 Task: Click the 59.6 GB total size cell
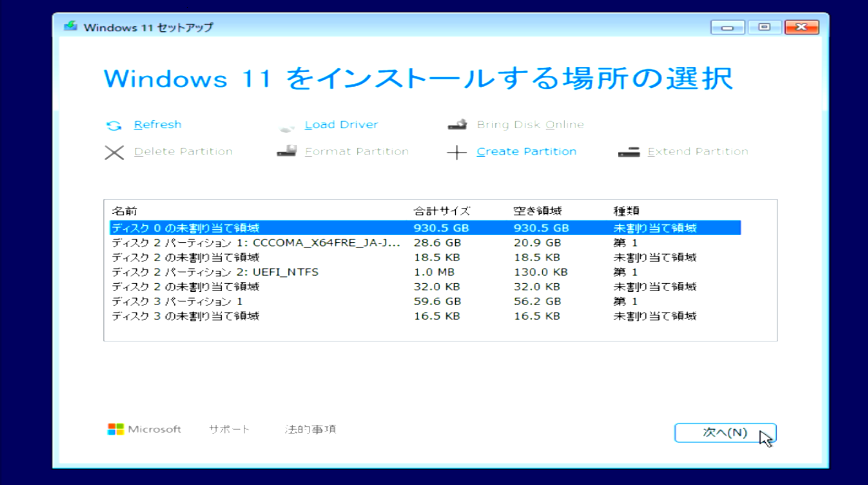[x=437, y=301]
